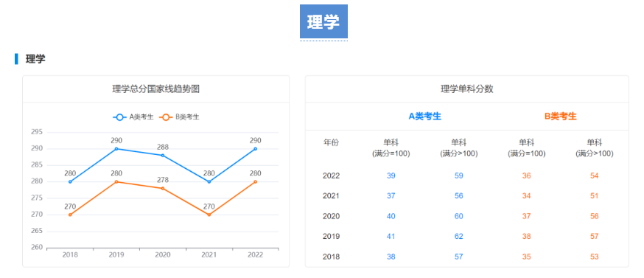The image size is (644, 278).
Task: Select the 2018 row label in the table
Action: click(x=331, y=257)
